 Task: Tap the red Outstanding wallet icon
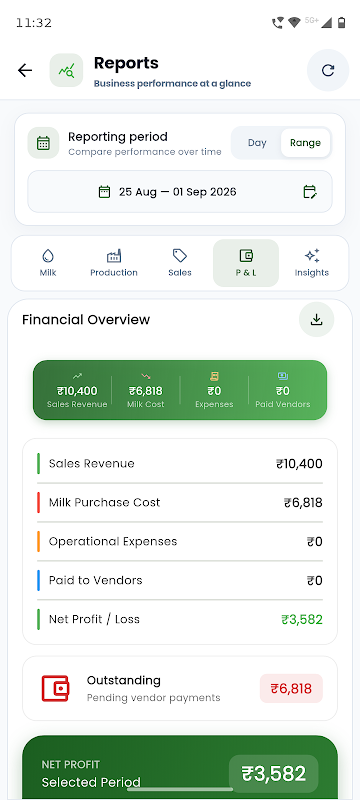pos(55,688)
